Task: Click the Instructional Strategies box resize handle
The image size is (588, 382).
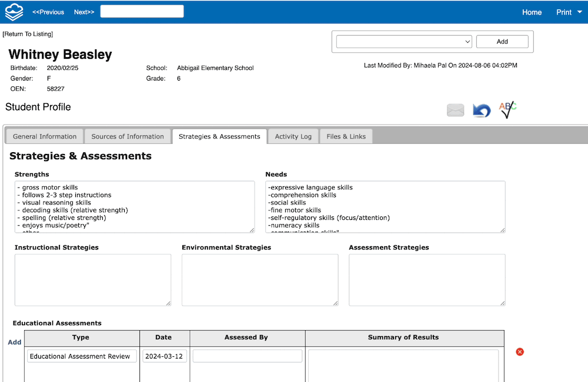Action: click(x=168, y=303)
